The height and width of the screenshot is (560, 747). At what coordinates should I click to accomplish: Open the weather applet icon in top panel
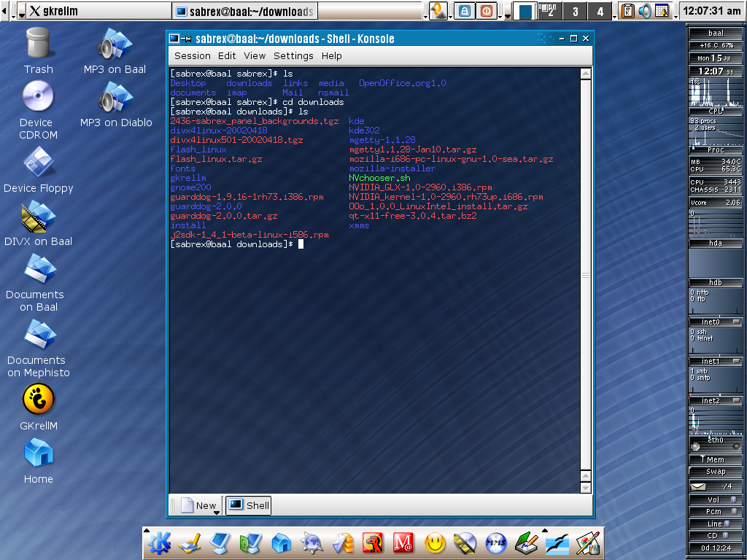click(438, 10)
